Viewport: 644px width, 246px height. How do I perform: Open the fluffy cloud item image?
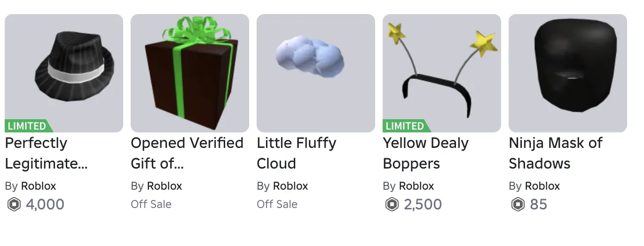316,73
